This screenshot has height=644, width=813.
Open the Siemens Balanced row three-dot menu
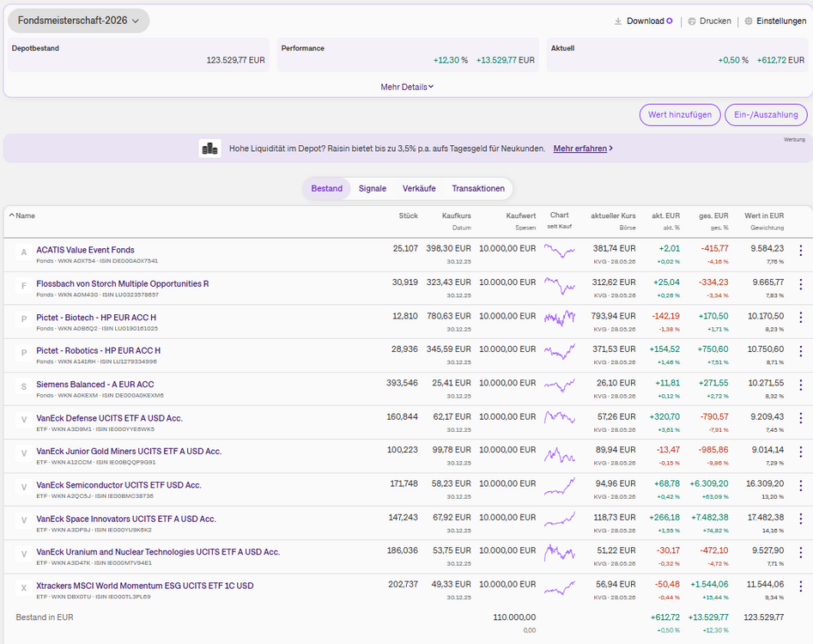801,386
